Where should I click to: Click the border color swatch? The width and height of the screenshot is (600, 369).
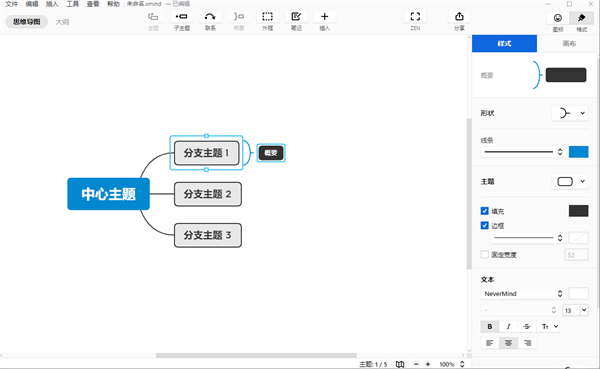pos(579,238)
